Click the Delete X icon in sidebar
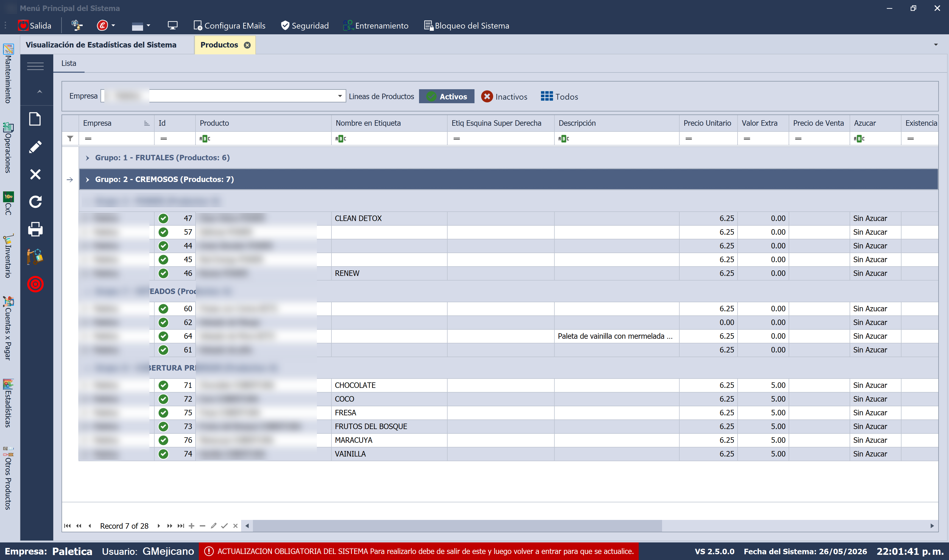The height and width of the screenshot is (560, 949). tap(35, 174)
